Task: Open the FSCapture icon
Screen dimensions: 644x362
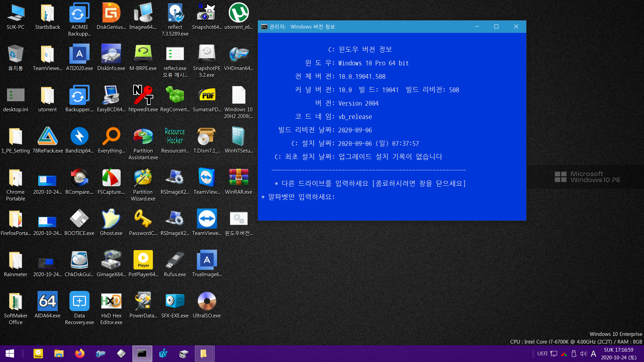Action: click(111, 181)
